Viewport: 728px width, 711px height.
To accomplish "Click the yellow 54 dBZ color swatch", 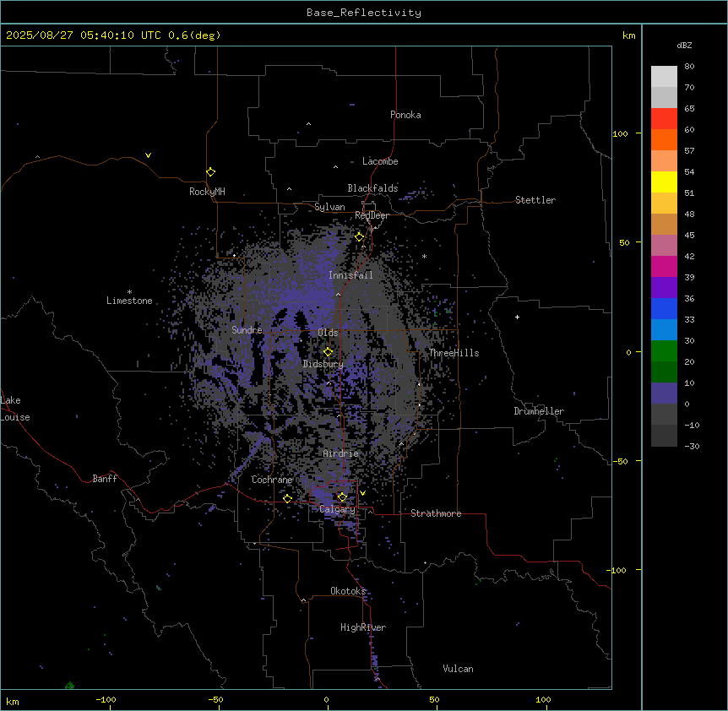I will (664, 182).
